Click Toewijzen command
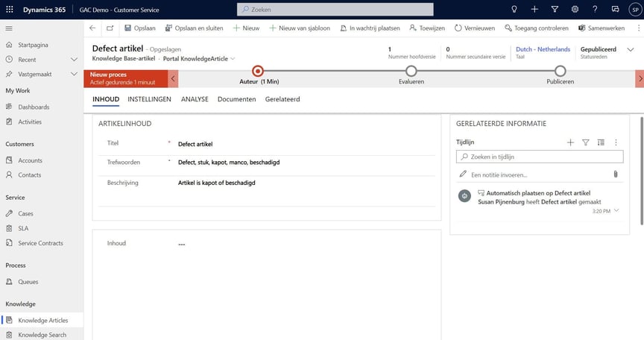This screenshot has height=340, width=644. tap(427, 28)
